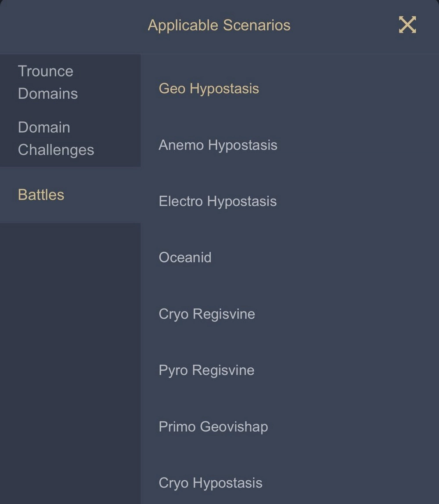Screen dimensions: 439x504
Task: Click the word Domains under Trounce
Action: click(47, 94)
